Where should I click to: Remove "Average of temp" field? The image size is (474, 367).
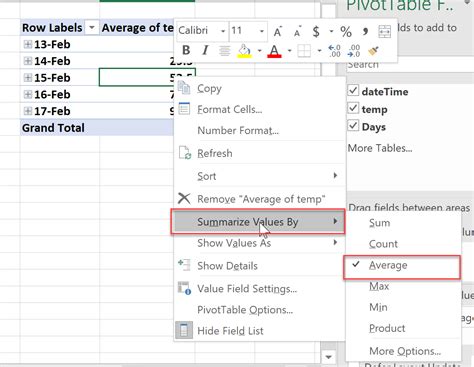(259, 199)
